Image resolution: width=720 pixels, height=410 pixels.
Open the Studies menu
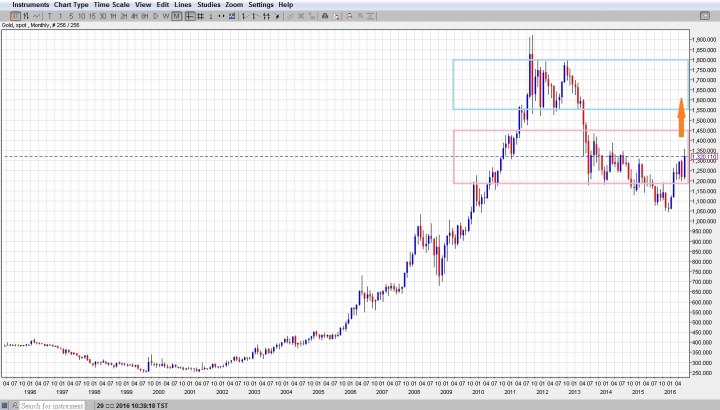click(x=209, y=5)
